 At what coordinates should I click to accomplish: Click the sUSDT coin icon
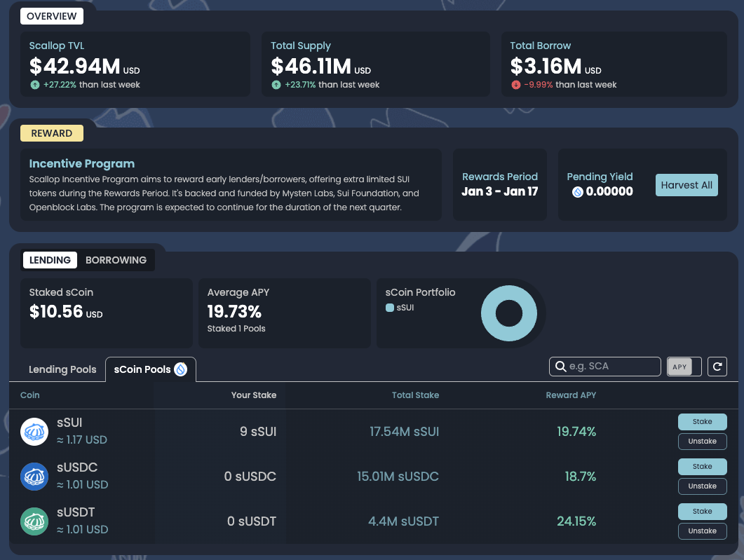click(x=34, y=521)
